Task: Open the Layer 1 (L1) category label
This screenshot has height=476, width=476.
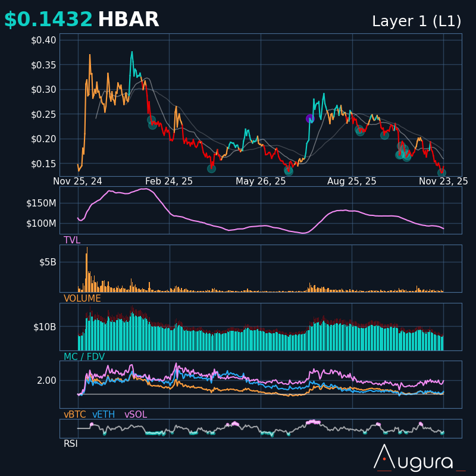Action: point(416,21)
